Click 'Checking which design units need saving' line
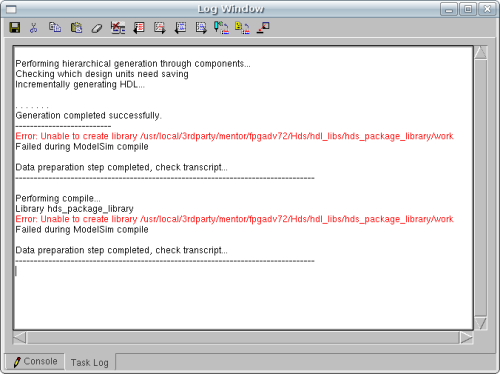This screenshot has height=374, width=500. (102, 74)
